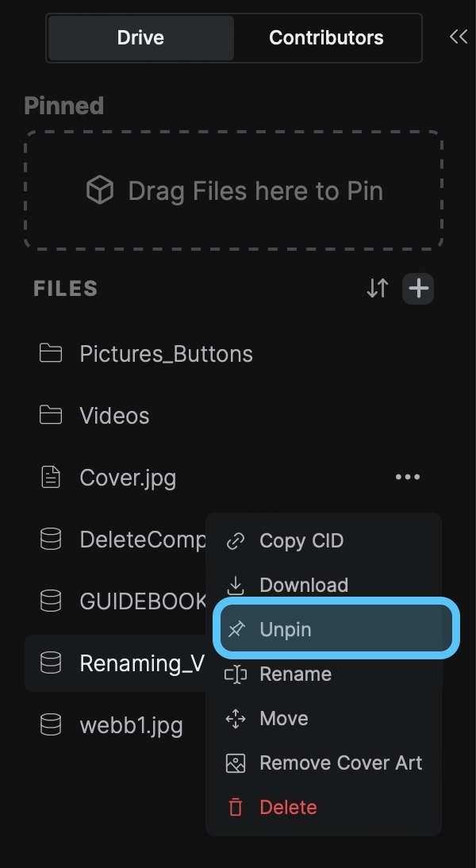Click the database icon beside webb1.jpg

pyautogui.click(x=51, y=724)
